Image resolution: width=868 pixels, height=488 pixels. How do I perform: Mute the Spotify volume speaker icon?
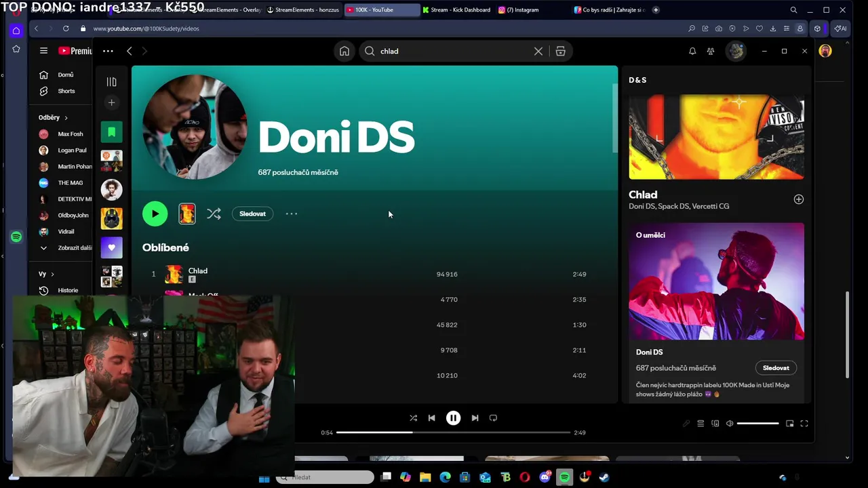(730, 424)
